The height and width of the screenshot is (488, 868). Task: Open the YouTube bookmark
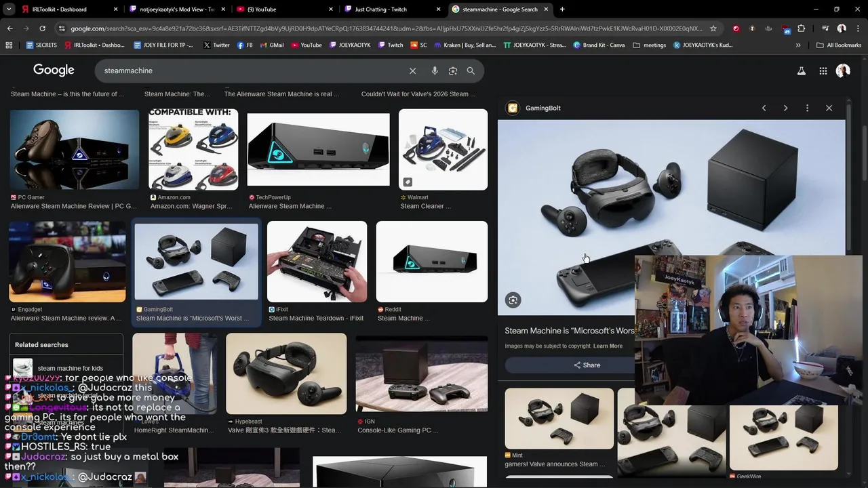tap(306, 45)
